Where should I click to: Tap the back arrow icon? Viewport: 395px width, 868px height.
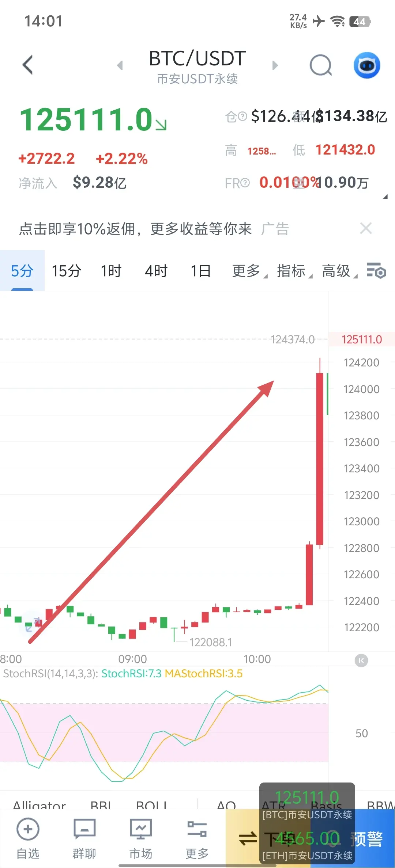(x=28, y=65)
